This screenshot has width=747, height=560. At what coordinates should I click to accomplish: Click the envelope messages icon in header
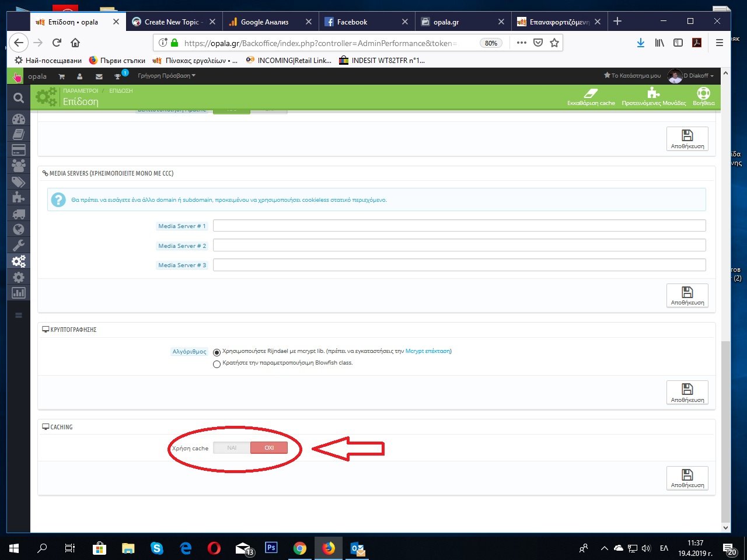point(99,76)
